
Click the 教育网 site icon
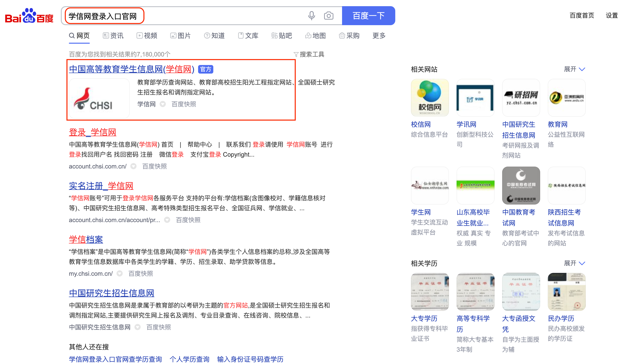click(x=566, y=98)
